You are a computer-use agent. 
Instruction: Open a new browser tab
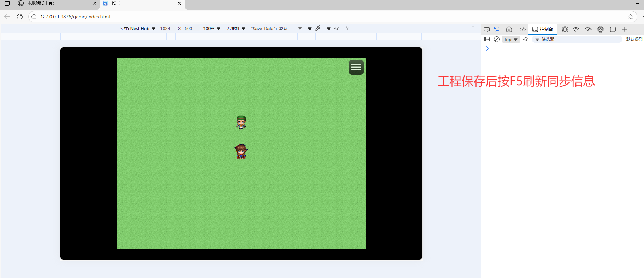pyautogui.click(x=191, y=3)
